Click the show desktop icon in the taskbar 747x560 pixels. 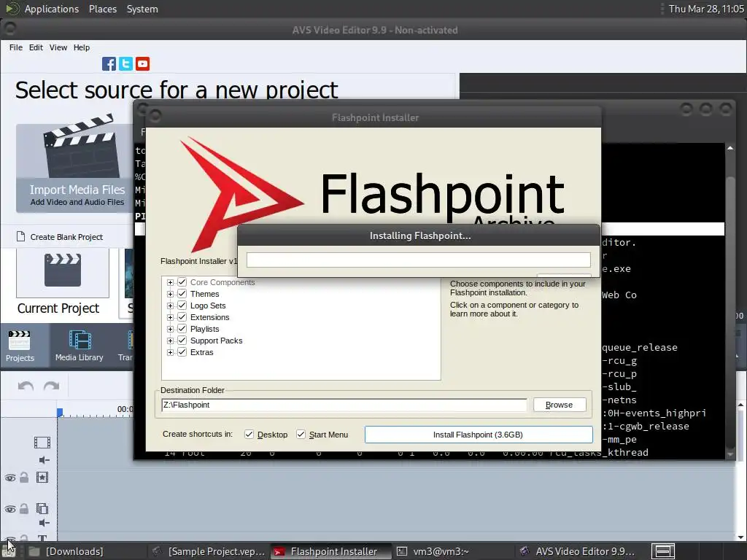point(9,551)
